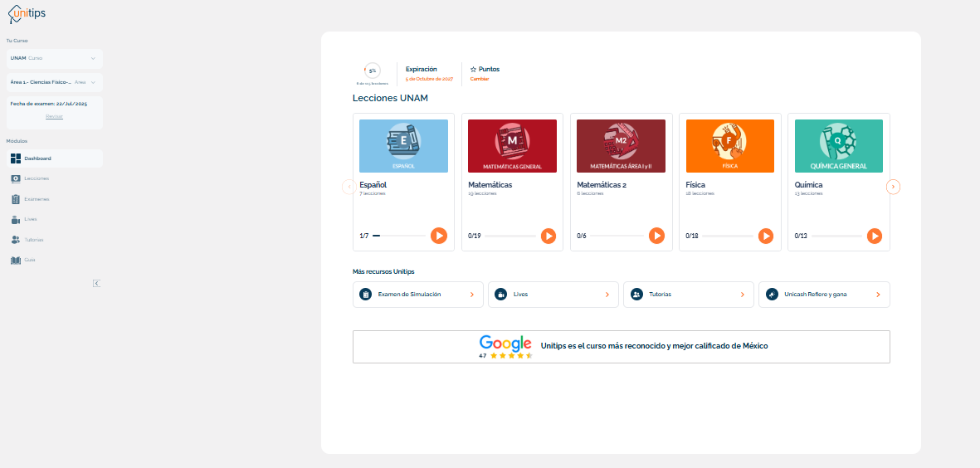980x468 pixels.
Task: Click the Español 1/7 progress bar
Action: (399, 236)
